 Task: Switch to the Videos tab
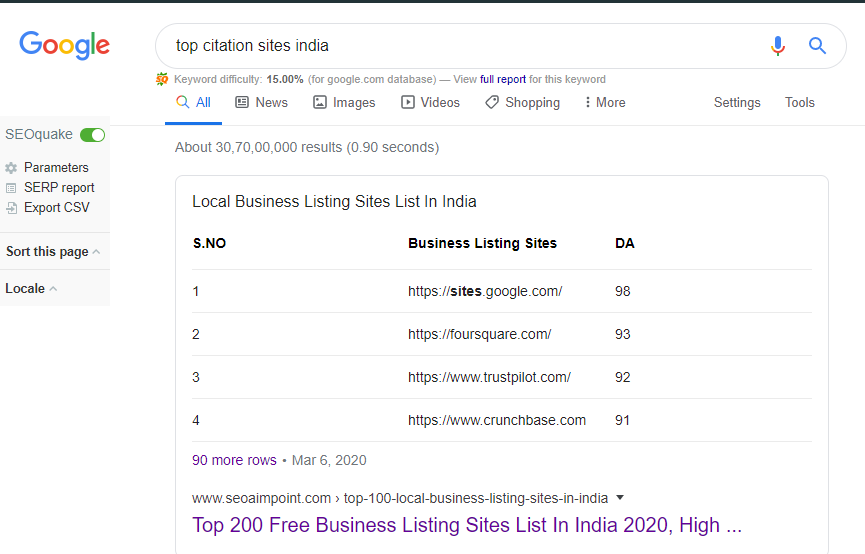(x=430, y=102)
